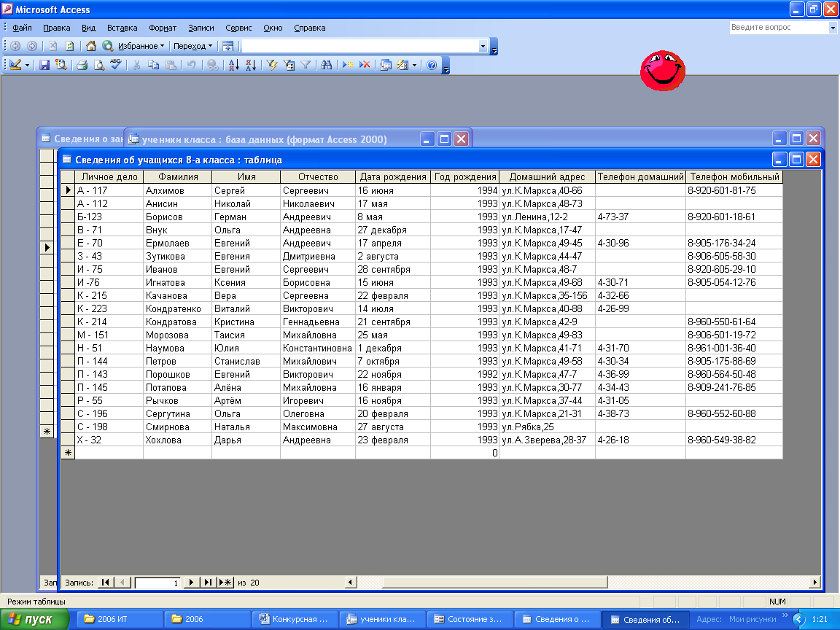Click the Copy icon
This screenshot has width=840, height=630.
coord(154,65)
